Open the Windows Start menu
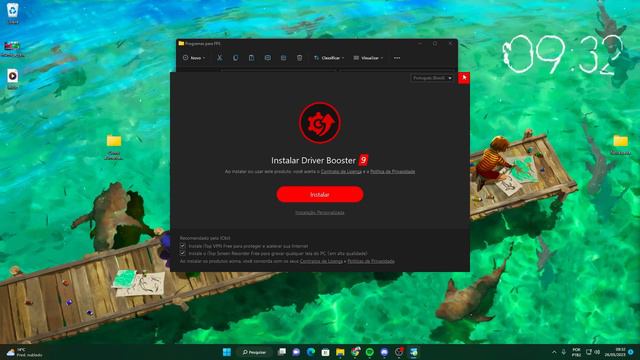 [x=227, y=352]
